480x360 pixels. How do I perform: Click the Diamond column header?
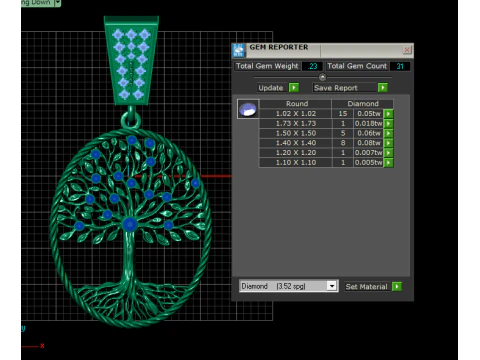point(363,104)
